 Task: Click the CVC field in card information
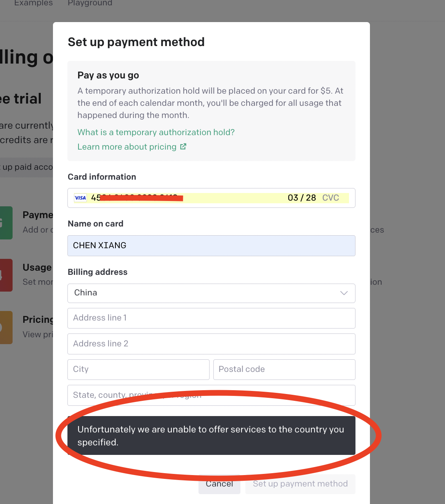pos(331,198)
